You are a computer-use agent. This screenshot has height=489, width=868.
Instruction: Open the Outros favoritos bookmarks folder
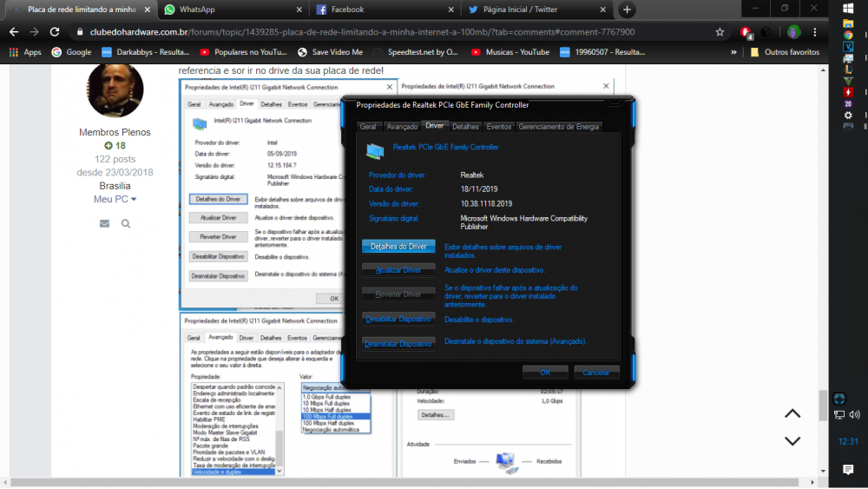click(x=784, y=52)
